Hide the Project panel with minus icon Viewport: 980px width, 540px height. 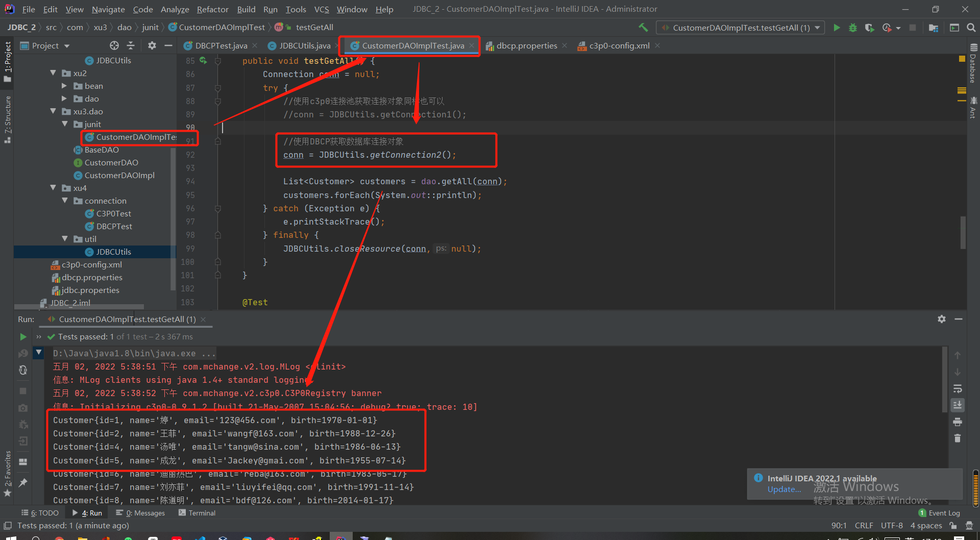point(168,45)
